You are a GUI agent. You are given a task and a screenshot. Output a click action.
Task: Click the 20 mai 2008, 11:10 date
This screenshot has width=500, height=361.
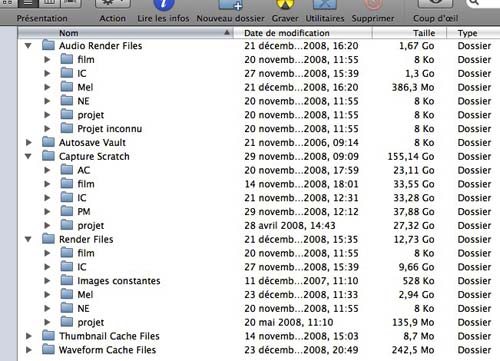pyautogui.click(x=289, y=322)
